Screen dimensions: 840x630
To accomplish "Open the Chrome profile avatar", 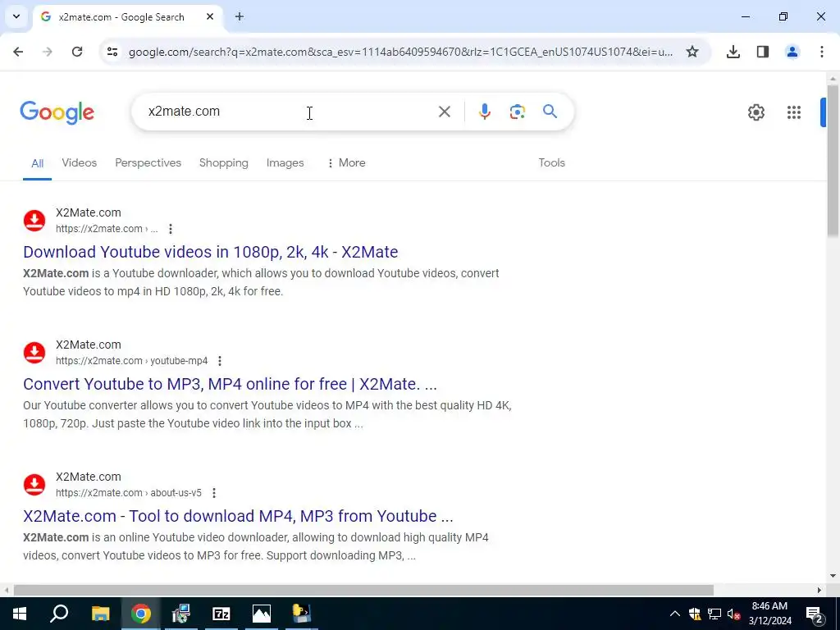I will [792, 52].
